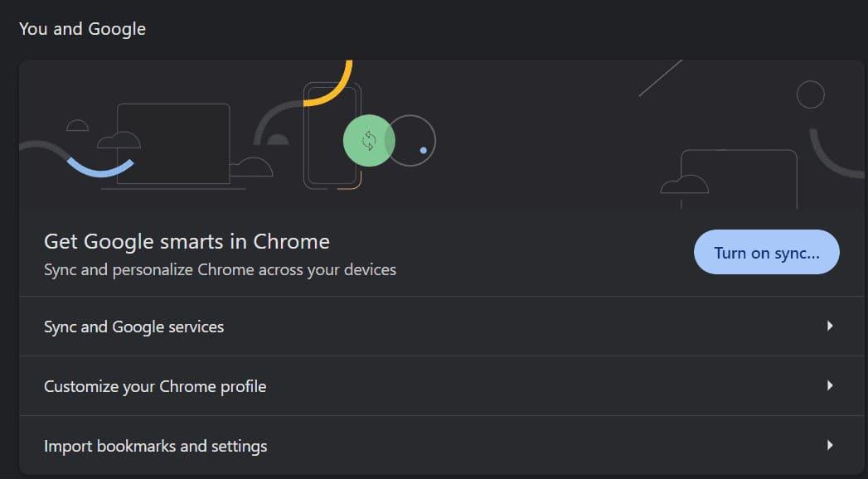Expand arrow beside Sync and Google services
Viewport: 868px width, 479px height.
click(x=829, y=327)
